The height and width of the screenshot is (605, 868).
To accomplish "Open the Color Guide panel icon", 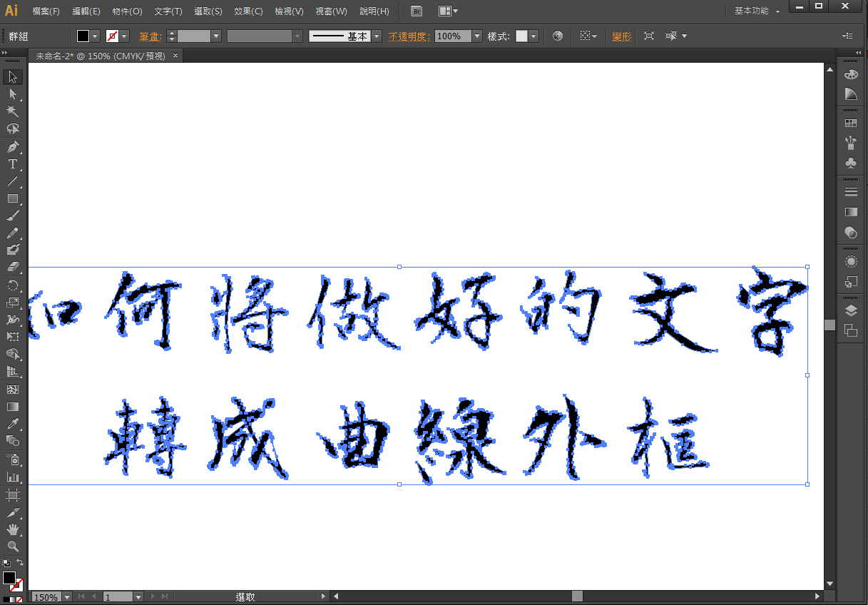I will tap(850, 94).
